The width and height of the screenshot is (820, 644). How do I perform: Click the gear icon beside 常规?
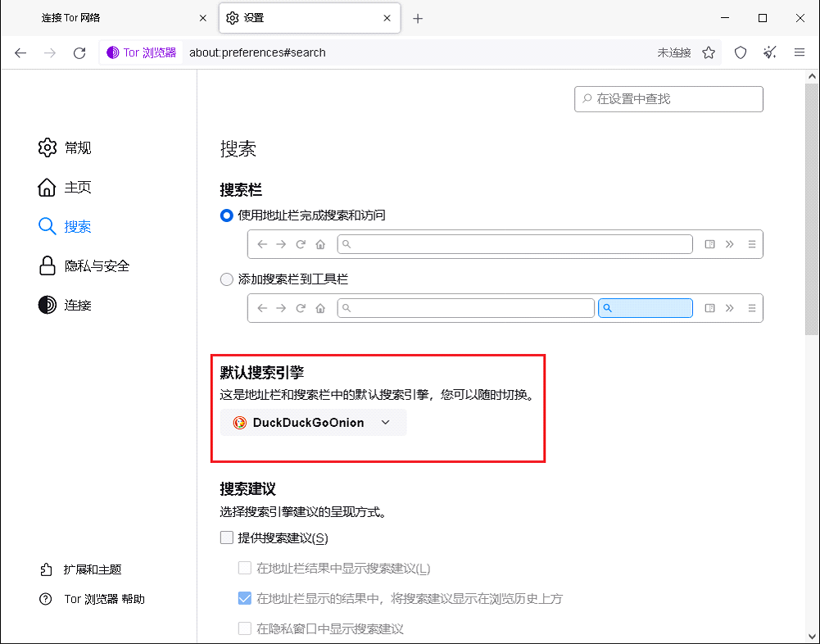click(x=47, y=148)
